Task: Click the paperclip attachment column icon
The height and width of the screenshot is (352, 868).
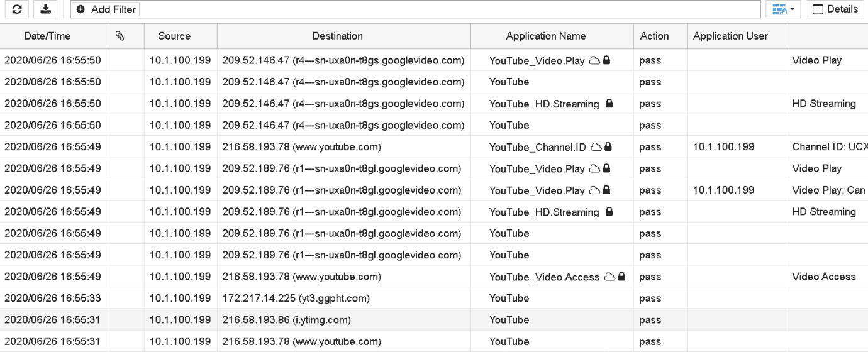Action: point(120,36)
